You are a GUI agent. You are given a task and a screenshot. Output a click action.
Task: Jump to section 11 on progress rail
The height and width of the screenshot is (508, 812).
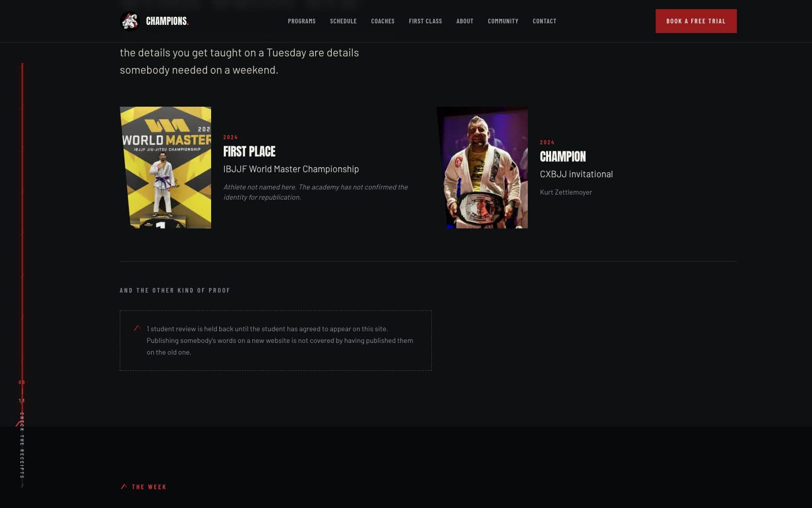tap(21, 401)
